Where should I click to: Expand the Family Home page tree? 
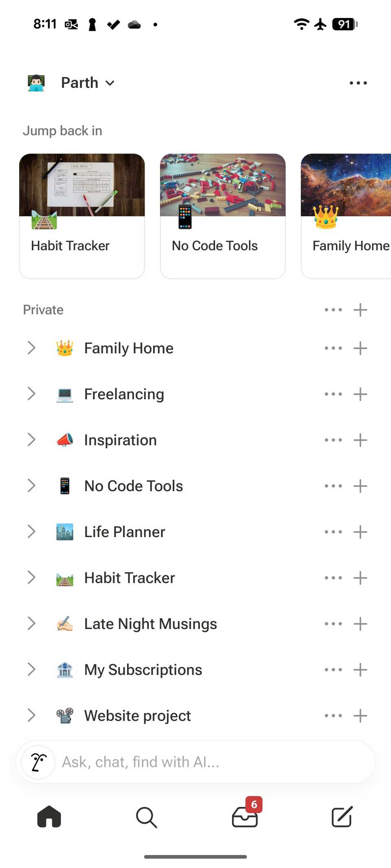point(31,348)
